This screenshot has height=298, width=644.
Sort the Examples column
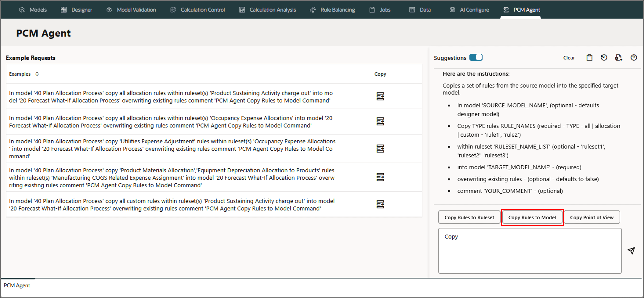(x=37, y=74)
